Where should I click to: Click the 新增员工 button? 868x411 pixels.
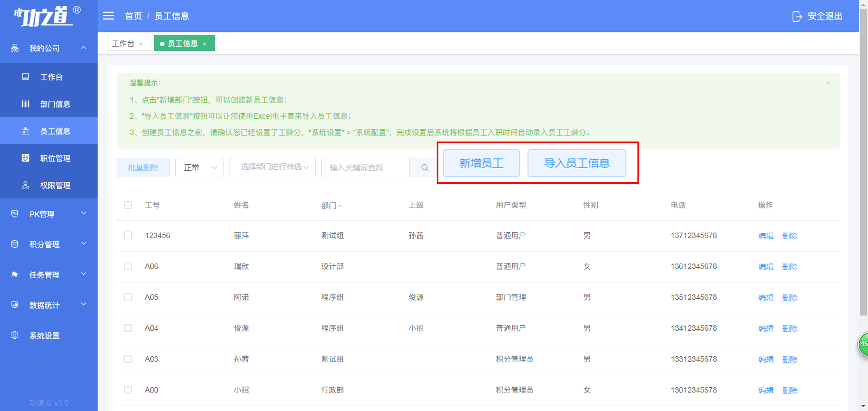(481, 163)
